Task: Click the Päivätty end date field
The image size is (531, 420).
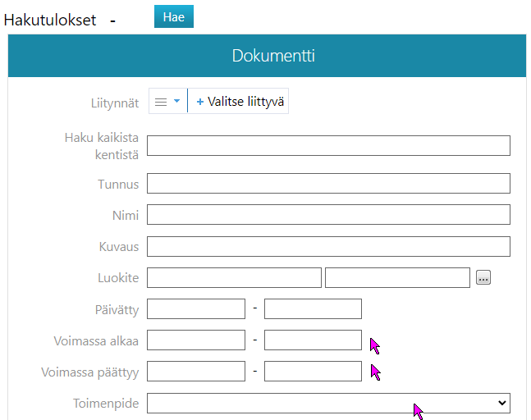Action: point(313,309)
